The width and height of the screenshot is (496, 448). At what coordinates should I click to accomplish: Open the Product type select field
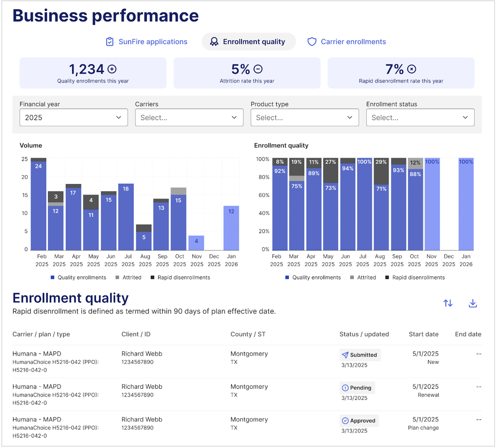point(305,117)
